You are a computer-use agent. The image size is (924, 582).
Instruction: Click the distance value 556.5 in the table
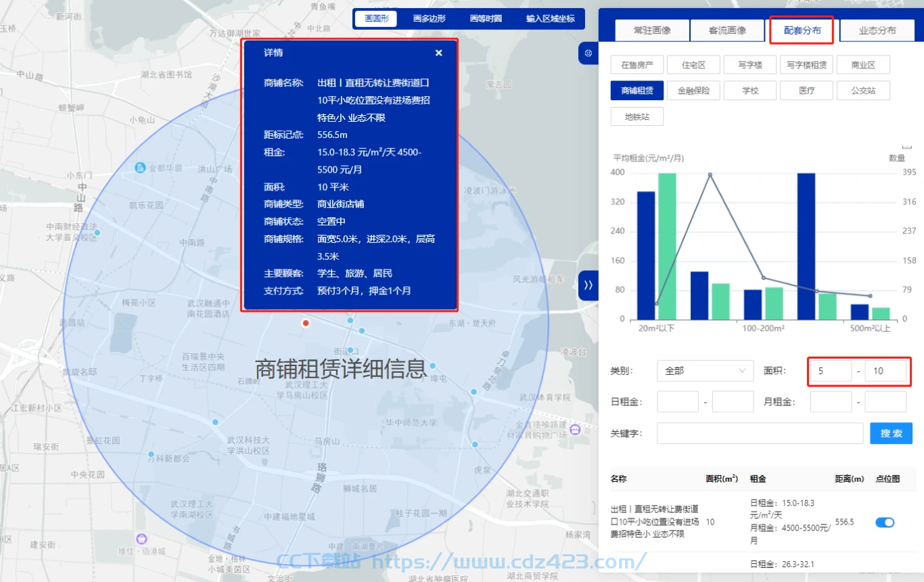pos(845,522)
